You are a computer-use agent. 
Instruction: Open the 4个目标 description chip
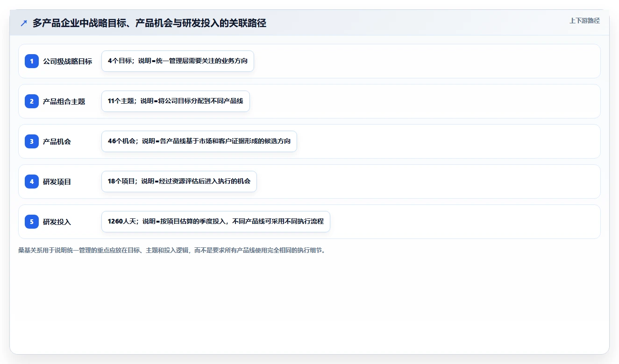click(x=178, y=61)
